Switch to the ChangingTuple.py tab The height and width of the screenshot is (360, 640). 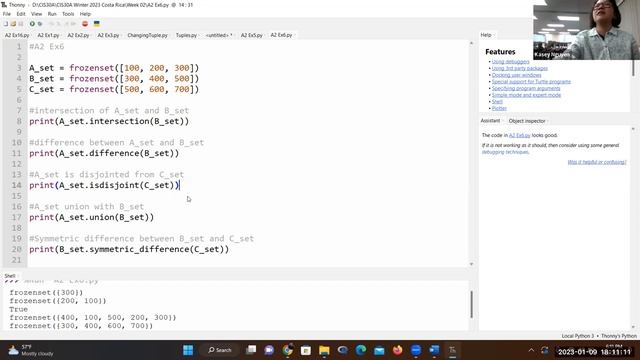(147, 35)
